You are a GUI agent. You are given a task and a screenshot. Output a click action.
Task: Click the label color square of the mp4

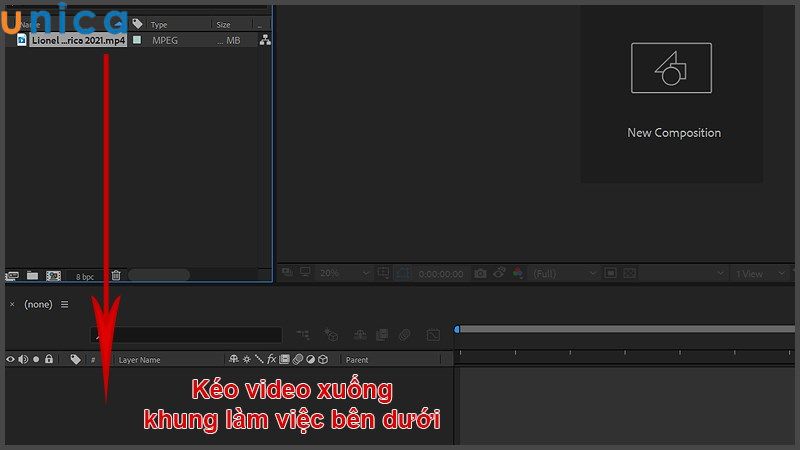137,39
